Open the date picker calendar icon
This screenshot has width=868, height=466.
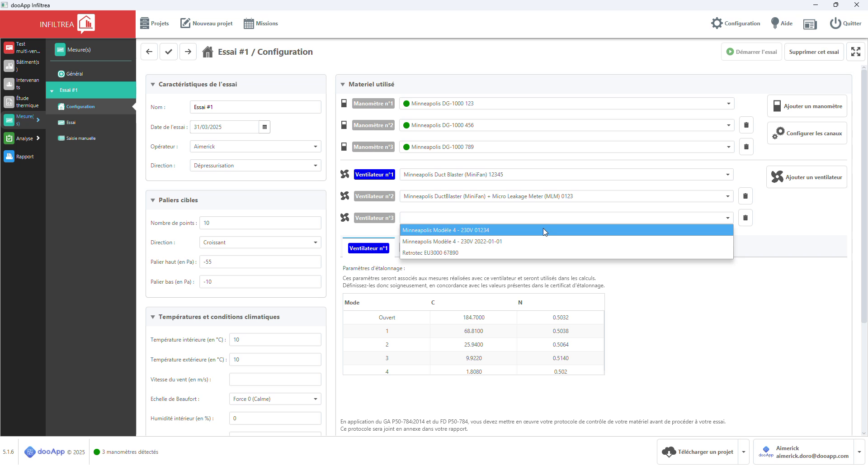[x=265, y=127]
